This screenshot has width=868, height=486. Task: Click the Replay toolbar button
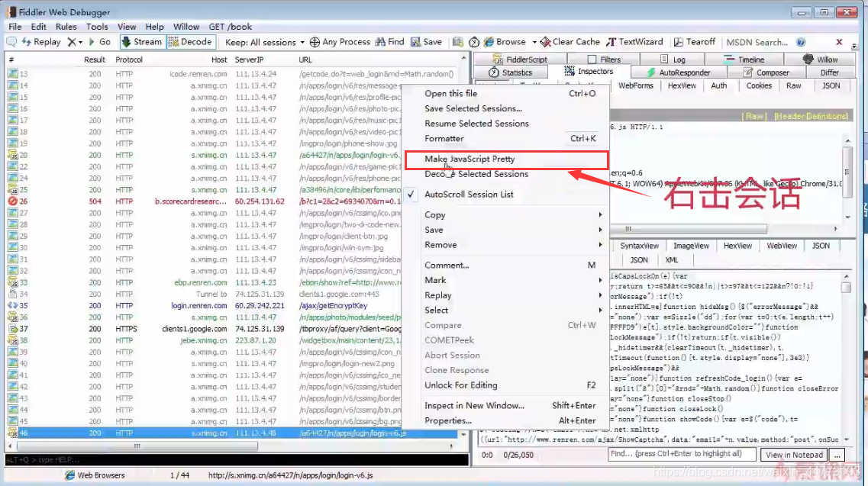[x=41, y=42]
